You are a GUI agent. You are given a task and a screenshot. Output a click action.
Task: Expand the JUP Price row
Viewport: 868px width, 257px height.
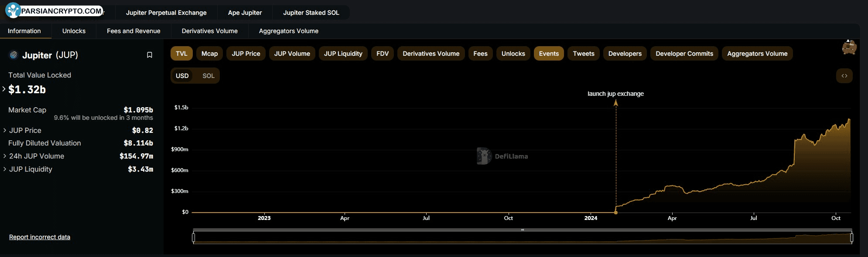tap(4, 130)
